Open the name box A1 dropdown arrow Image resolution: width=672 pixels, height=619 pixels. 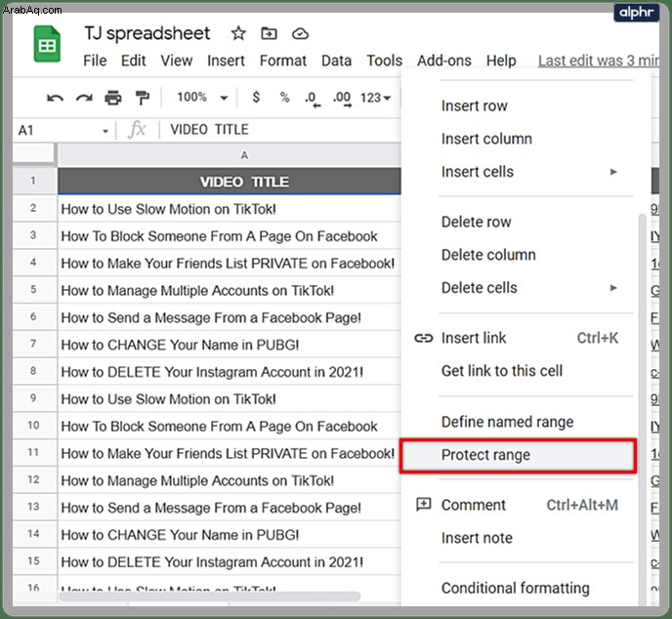(x=105, y=131)
